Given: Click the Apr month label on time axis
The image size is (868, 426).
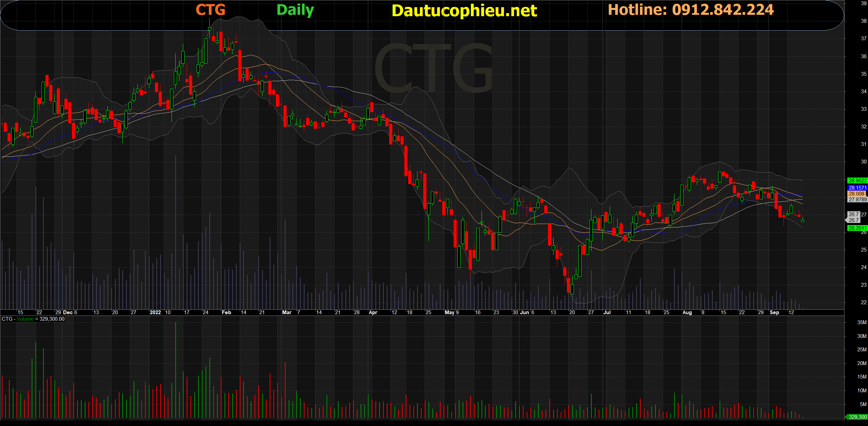Looking at the screenshot, I should point(373,312).
